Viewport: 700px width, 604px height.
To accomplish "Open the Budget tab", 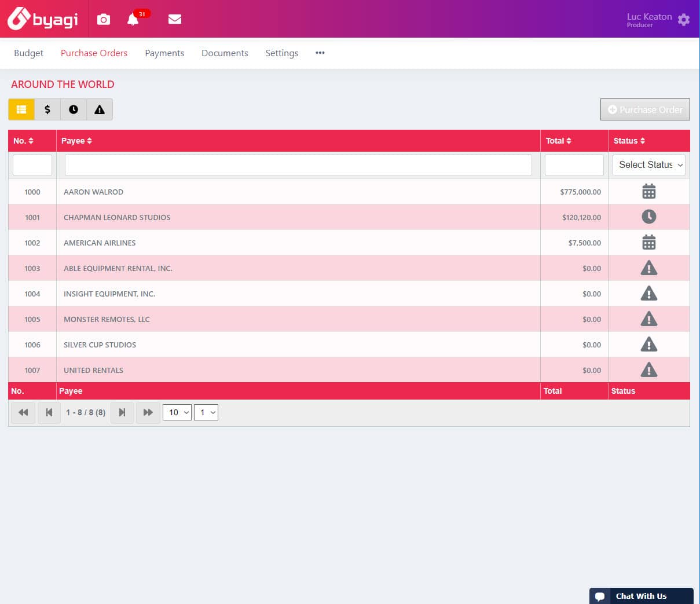I will 28,53.
